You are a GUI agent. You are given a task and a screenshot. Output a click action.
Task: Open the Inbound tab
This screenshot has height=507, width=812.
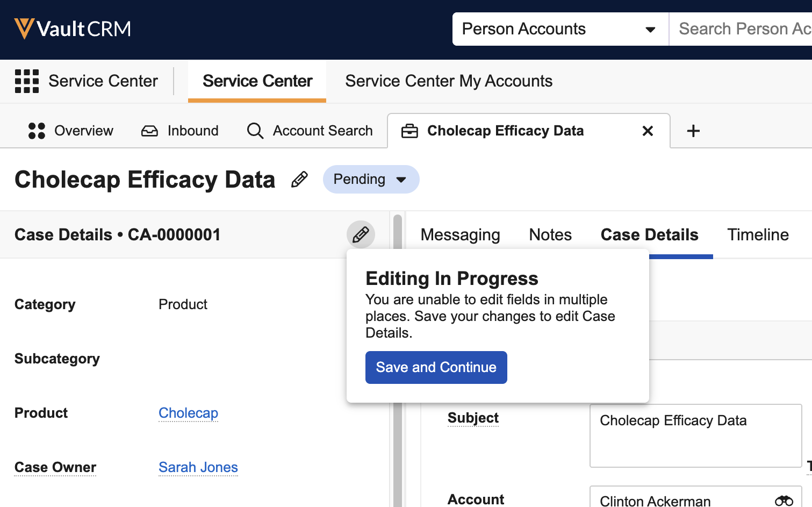180,131
